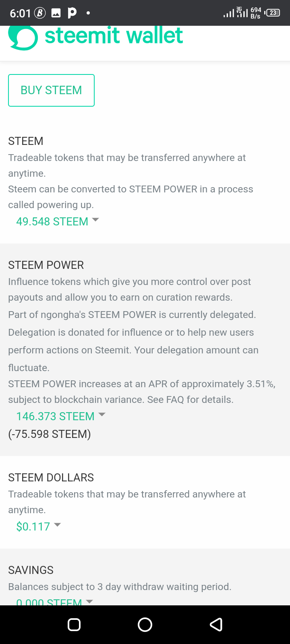This screenshot has height=644, width=290.
Task: Tap the recent apps square icon
Action: [74, 624]
